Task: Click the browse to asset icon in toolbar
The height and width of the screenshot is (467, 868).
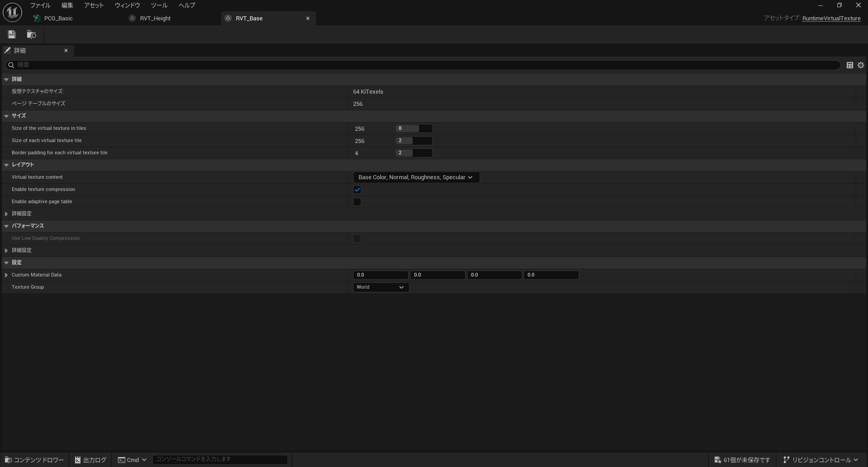Action: 31,34
